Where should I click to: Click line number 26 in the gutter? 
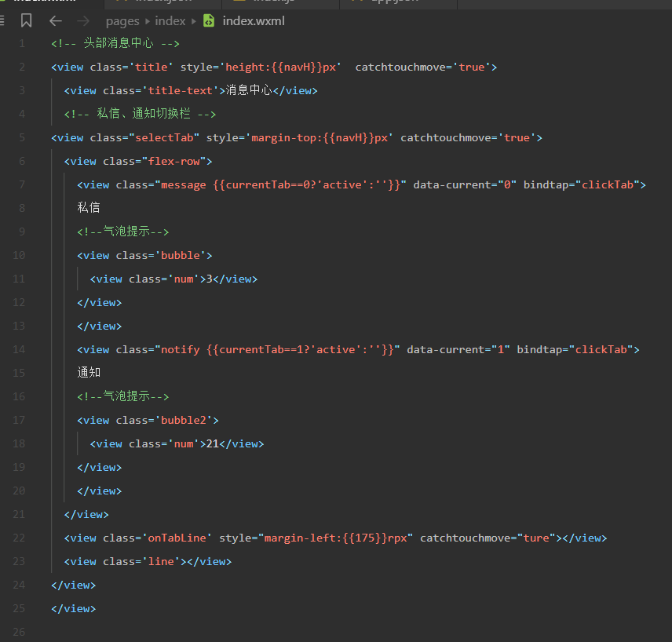[x=19, y=632]
